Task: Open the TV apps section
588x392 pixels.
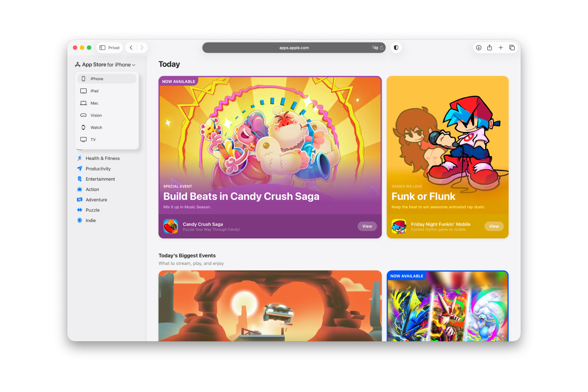Action: tap(92, 139)
